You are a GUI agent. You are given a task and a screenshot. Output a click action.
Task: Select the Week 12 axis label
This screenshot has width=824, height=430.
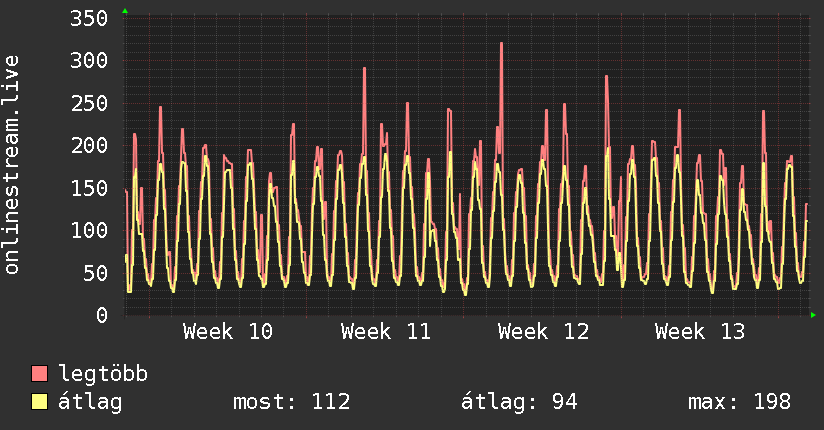pos(543,332)
